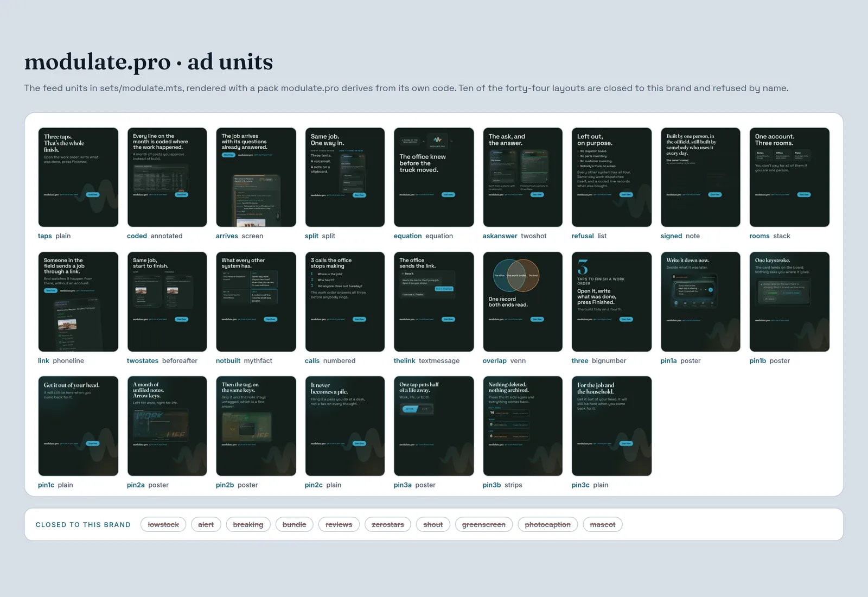Viewport: 868px width, 597px height.
Task: Click the struck-through 'alert' chip
Action: point(206,525)
